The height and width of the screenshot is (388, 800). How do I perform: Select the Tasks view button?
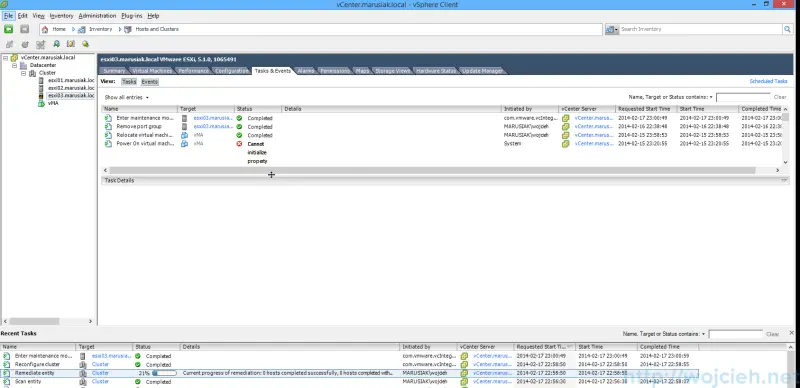point(129,82)
